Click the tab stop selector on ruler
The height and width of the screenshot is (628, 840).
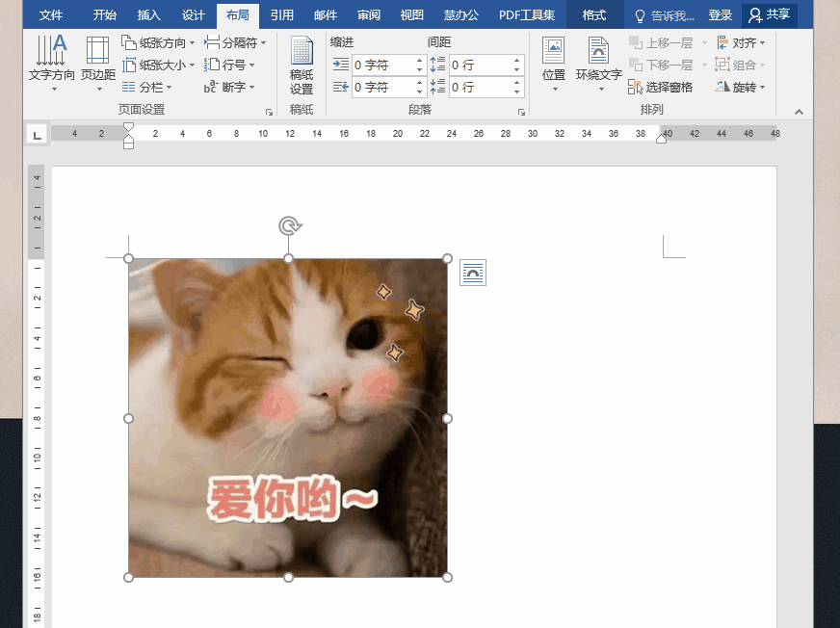(37, 135)
